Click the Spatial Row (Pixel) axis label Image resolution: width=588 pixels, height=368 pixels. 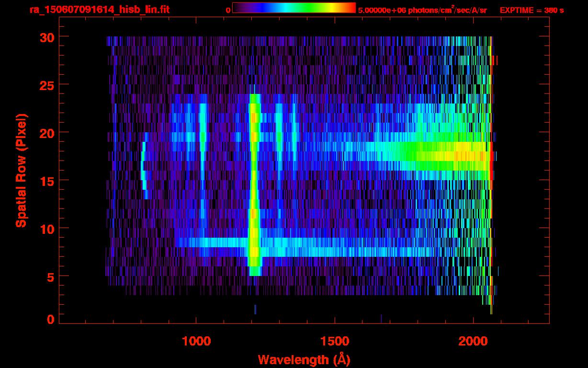click(21, 170)
